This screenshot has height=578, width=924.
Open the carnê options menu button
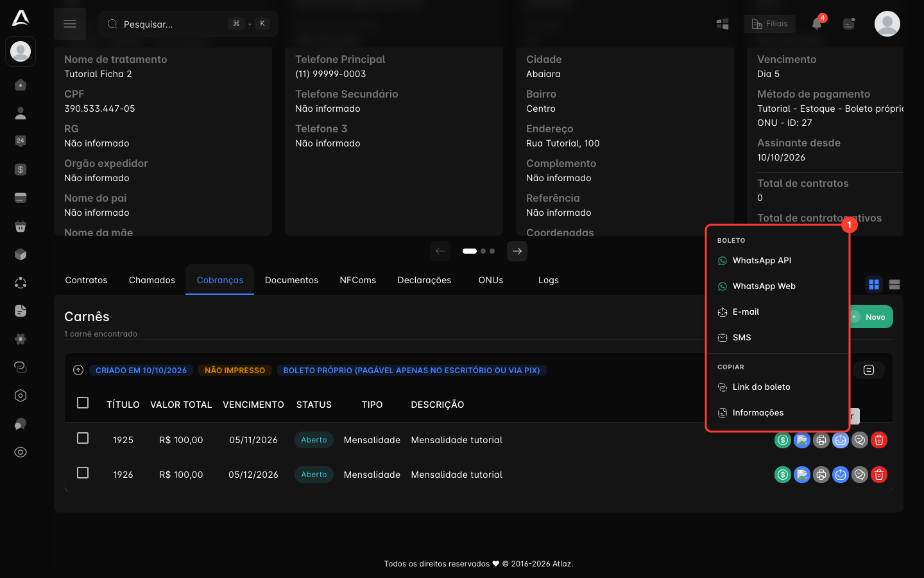tap(869, 370)
